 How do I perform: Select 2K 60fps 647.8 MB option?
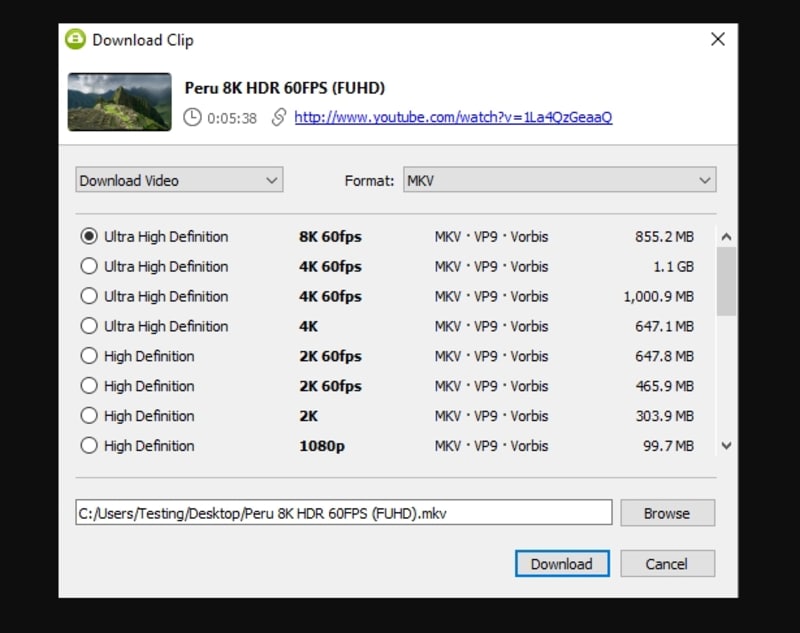(89, 356)
